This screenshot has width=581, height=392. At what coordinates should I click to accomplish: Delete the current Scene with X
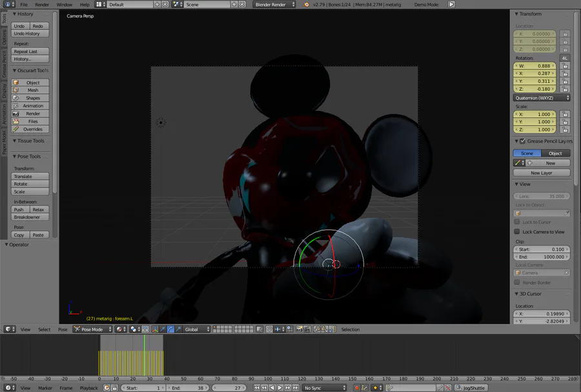pyautogui.click(x=242, y=5)
